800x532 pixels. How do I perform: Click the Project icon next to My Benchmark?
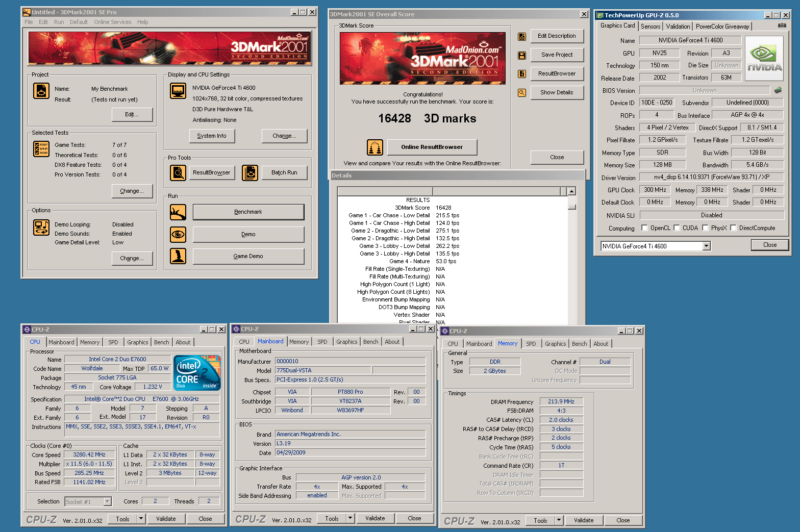(x=41, y=91)
